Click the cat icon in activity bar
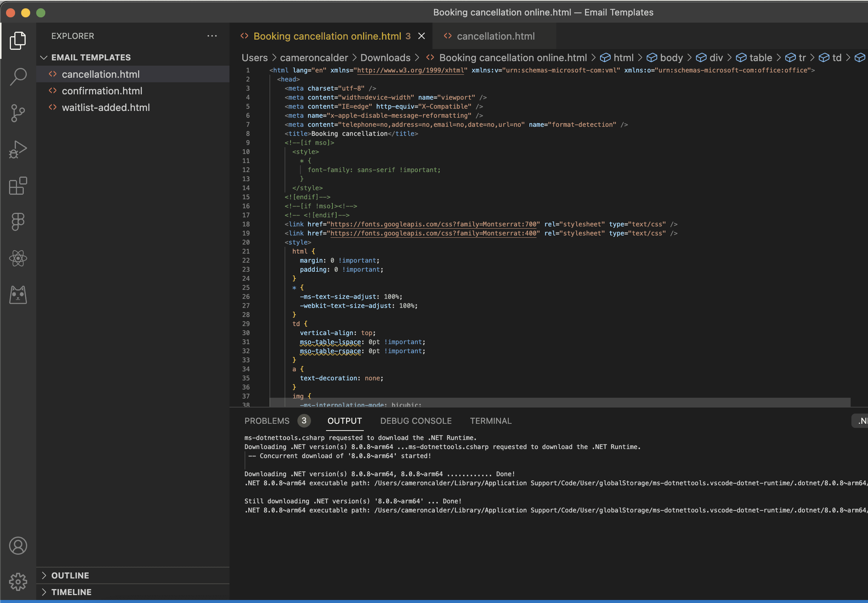Image resolution: width=868 pixels, height=603 pixels. 18,295
